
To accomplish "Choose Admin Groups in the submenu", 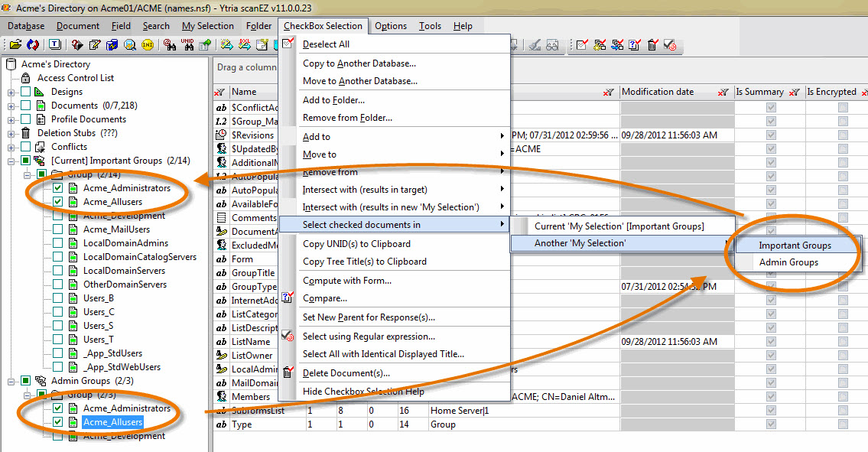I will (x=788, y=262).
